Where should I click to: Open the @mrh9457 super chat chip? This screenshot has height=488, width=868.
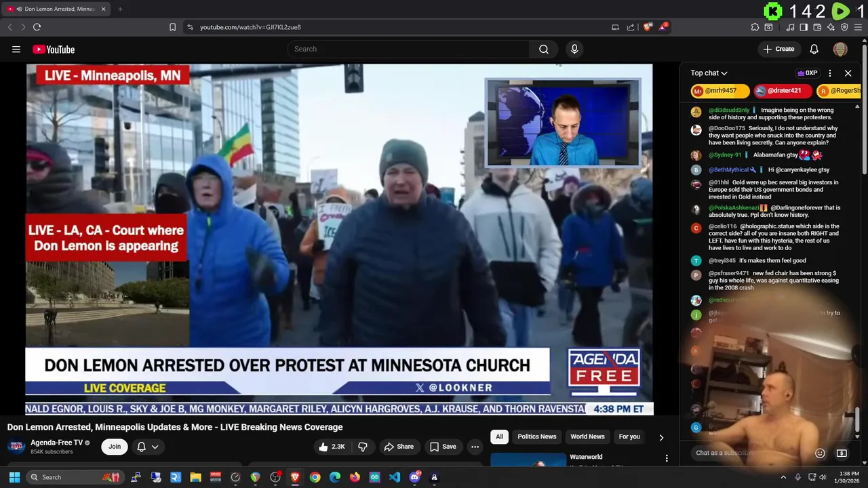(720, 91)
